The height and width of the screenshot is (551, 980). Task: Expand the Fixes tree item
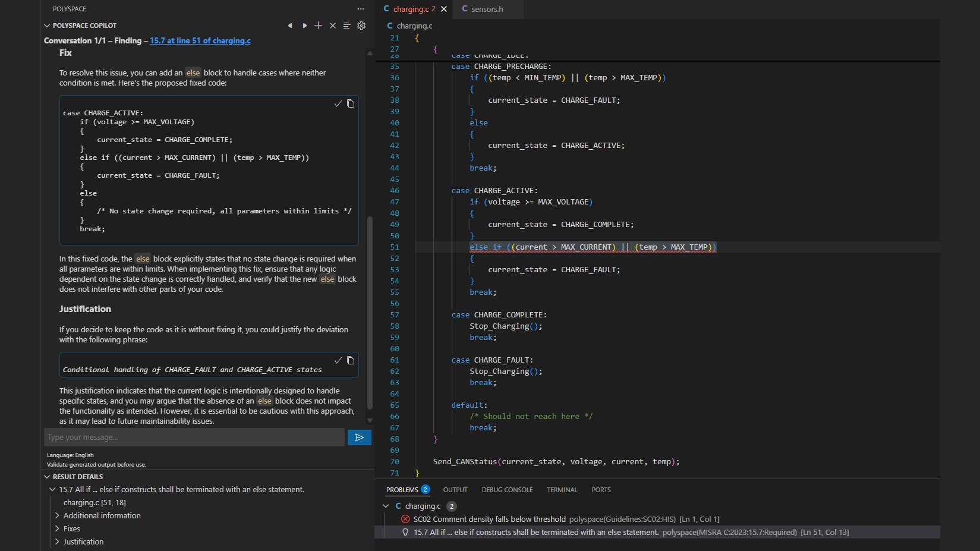[x=58, y=529]
